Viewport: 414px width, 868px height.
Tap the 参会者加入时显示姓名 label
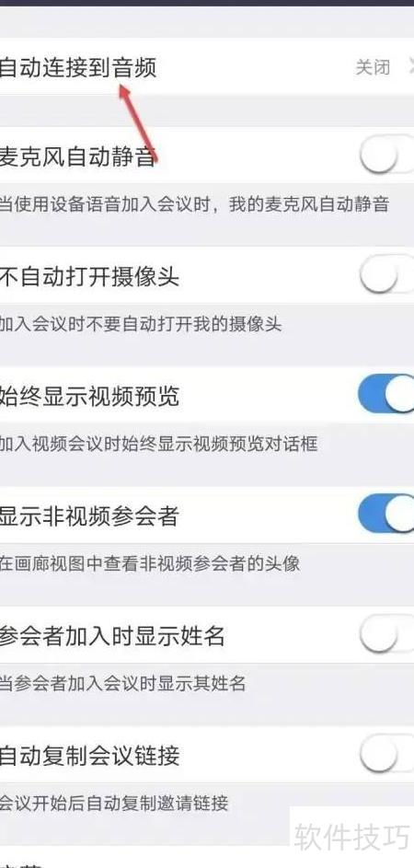(x=112, y=635)
